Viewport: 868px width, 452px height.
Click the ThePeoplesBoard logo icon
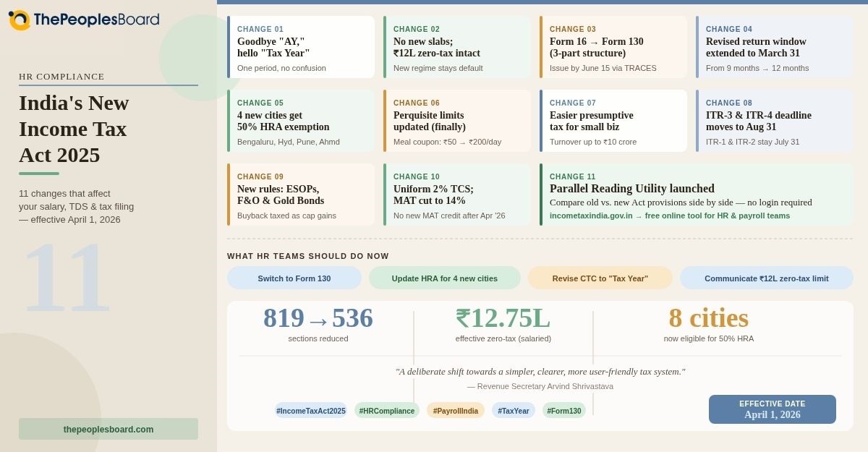click(20, 20)
